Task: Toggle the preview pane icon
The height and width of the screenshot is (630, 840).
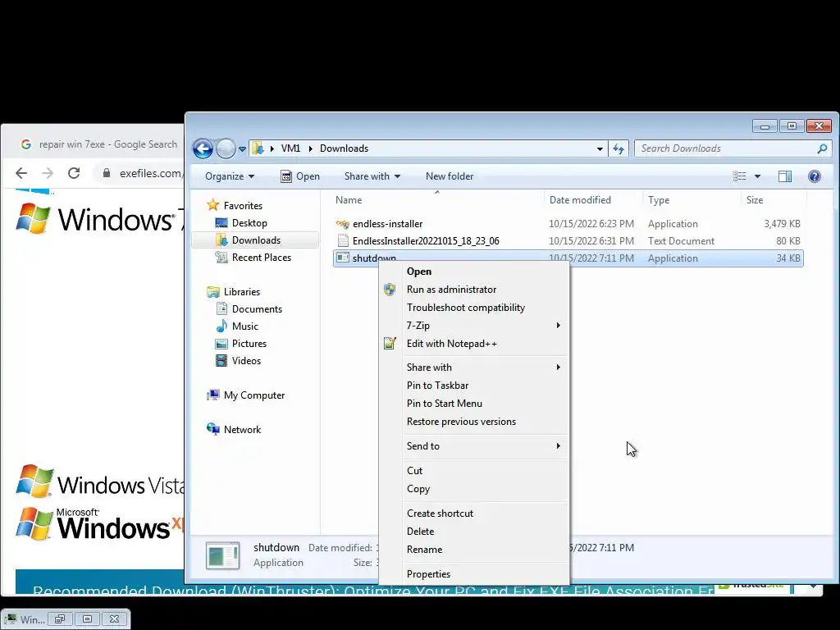Action: (x=785, y=176)
